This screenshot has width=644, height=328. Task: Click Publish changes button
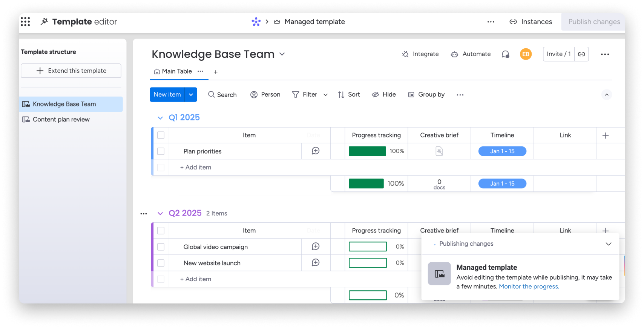[594, 22]
